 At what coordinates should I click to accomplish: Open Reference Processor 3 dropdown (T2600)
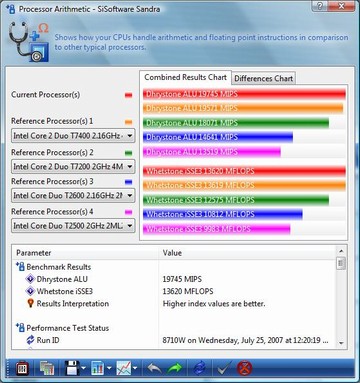coord(73,196)
